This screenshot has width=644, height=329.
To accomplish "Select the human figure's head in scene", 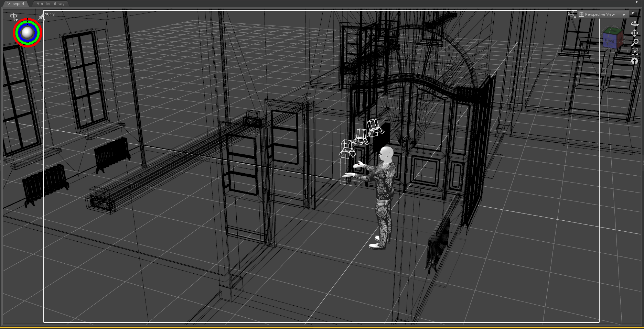I will click(x=387, y=153).
